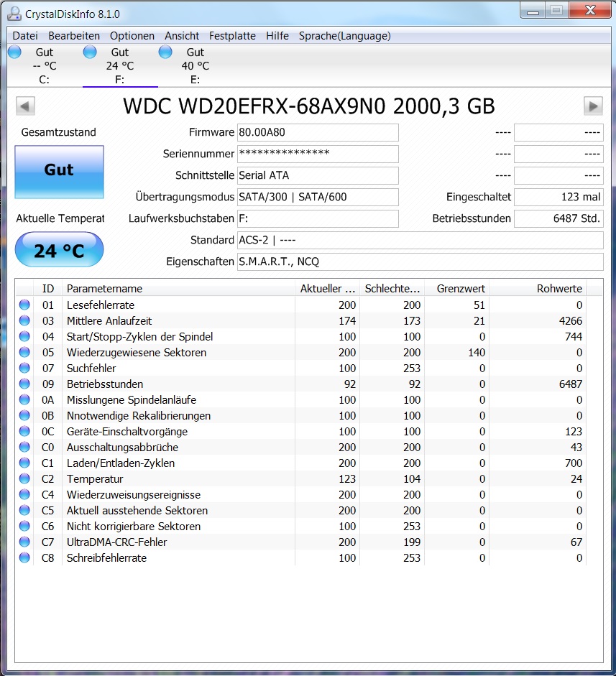Open the Bearbeiten menu
This screenshot has height=676, width=616.
(x=74, y=36)
